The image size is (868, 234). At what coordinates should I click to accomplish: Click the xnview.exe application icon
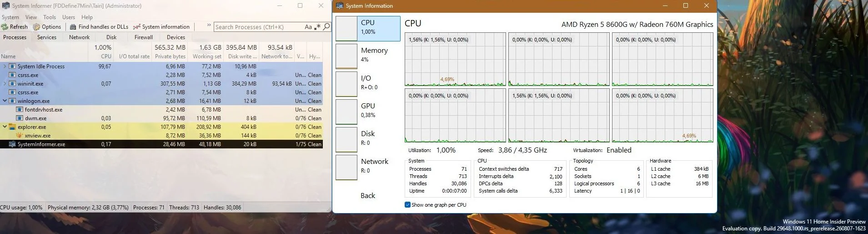click(20, 136)
